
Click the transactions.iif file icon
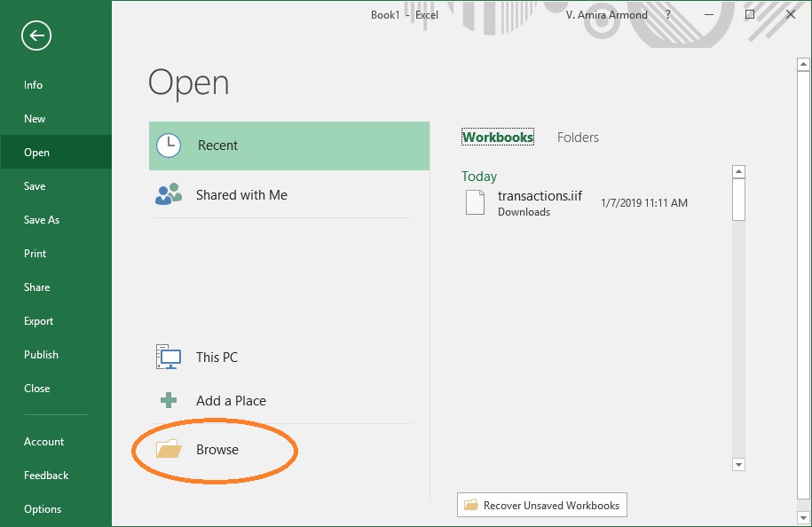(475, 202)
